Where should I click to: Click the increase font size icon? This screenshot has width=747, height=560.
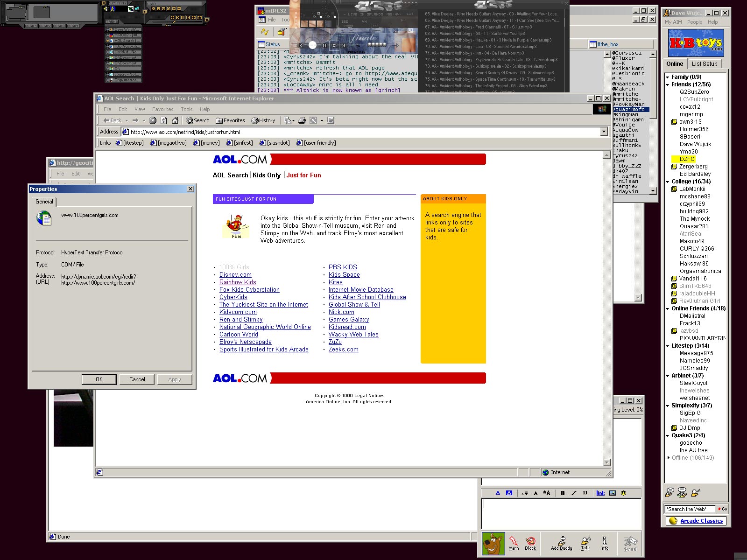click(x=547, y=493)
